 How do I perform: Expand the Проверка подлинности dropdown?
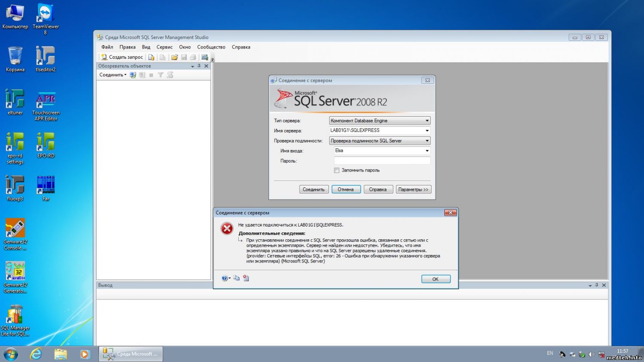click(427, 141)
